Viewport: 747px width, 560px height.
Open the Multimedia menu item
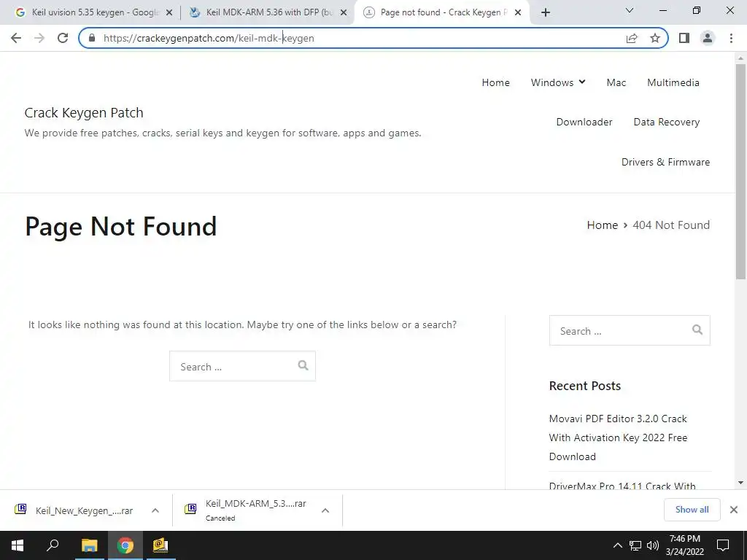point(673,82)
